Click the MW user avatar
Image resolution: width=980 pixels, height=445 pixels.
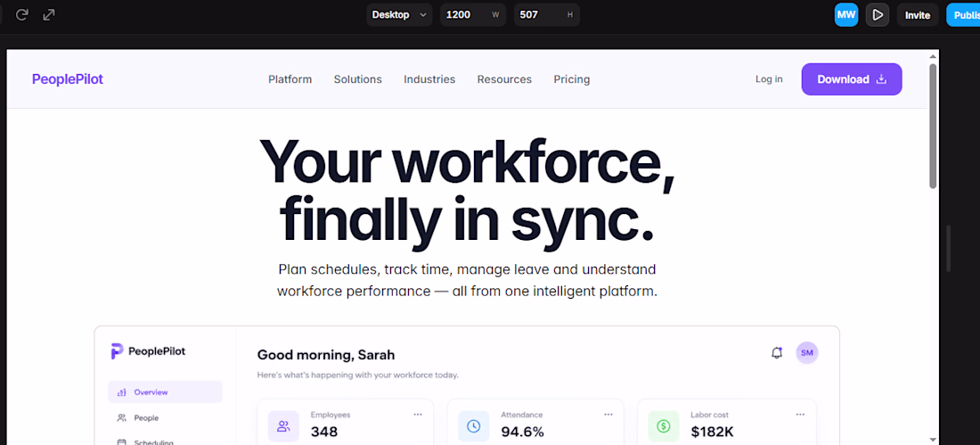tap(846, 14)
